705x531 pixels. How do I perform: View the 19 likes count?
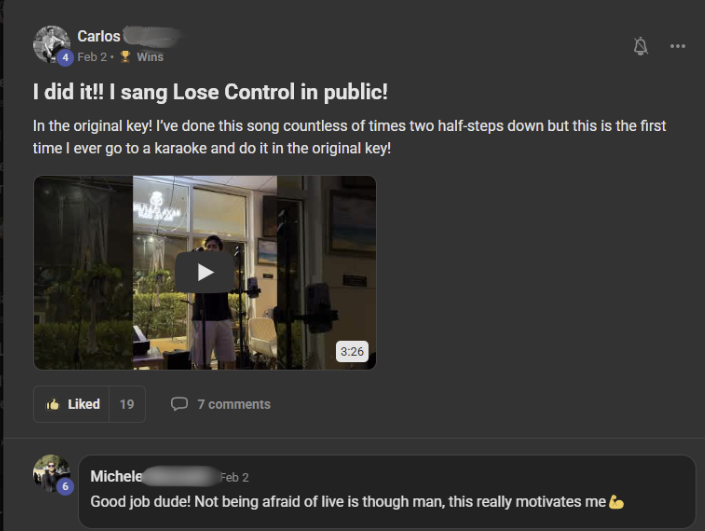(x=127, y=404)
